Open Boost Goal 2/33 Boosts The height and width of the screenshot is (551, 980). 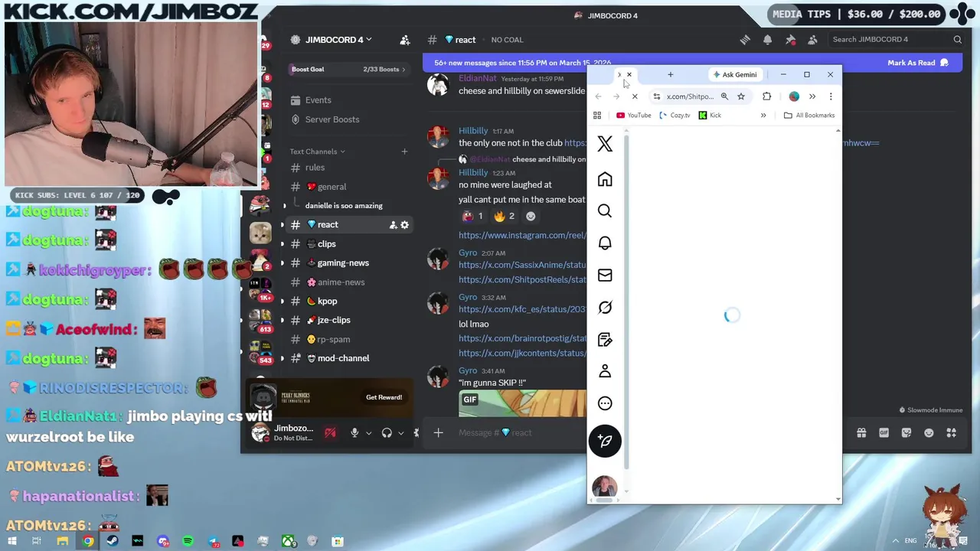click(348, 69)
